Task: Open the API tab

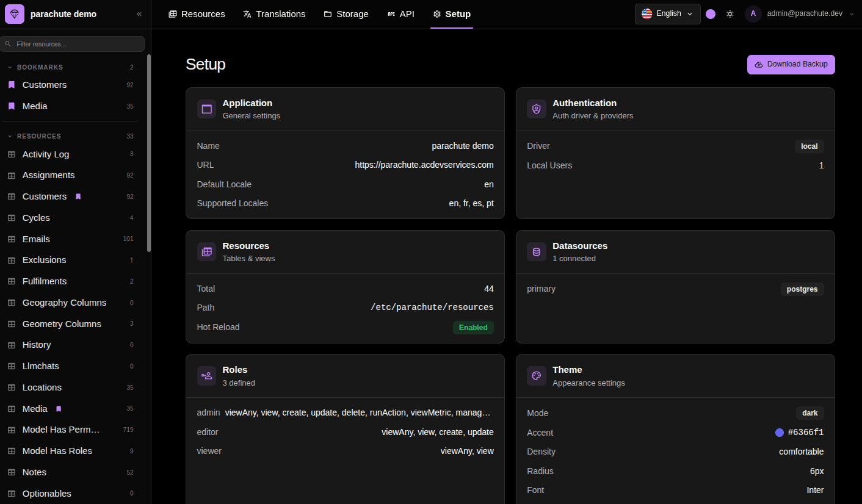Action: pos(400,14)
